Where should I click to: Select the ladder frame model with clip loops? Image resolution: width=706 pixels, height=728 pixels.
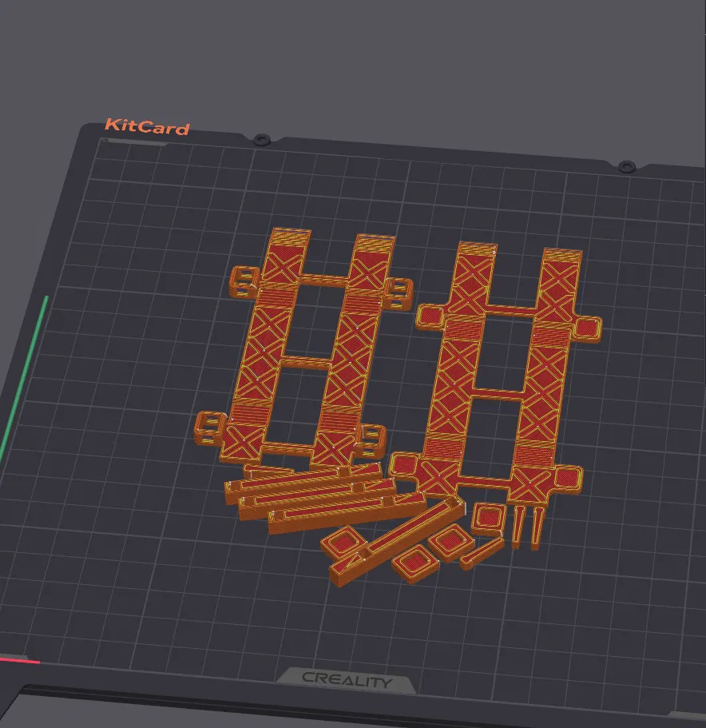[305, 348]
